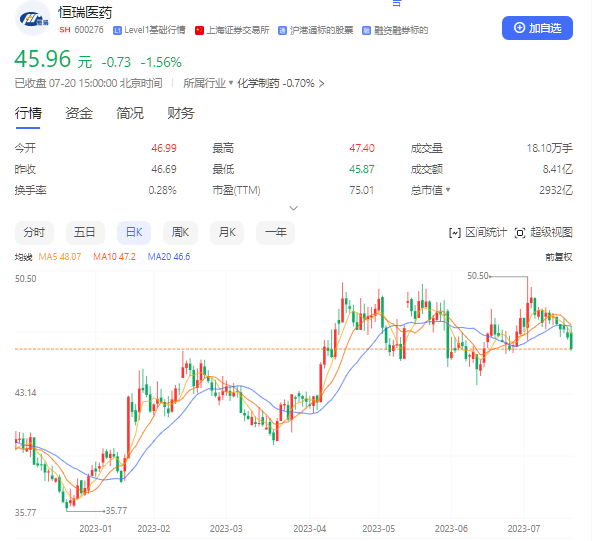Switch to the 财务 tab
This screenshot has width=592, height=541.
tap(181, 113)
